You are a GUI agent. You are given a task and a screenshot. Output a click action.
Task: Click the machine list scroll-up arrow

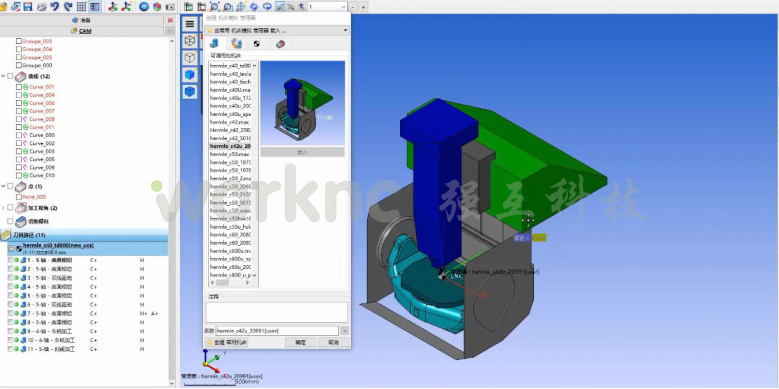pos(255,66)
